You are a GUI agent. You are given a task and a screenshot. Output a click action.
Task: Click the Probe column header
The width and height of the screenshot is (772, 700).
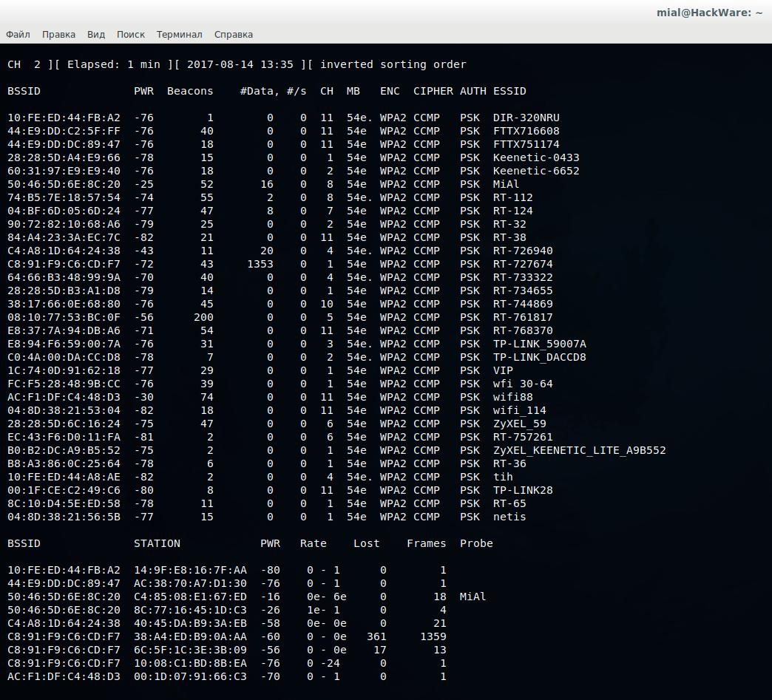pos(476,543)
